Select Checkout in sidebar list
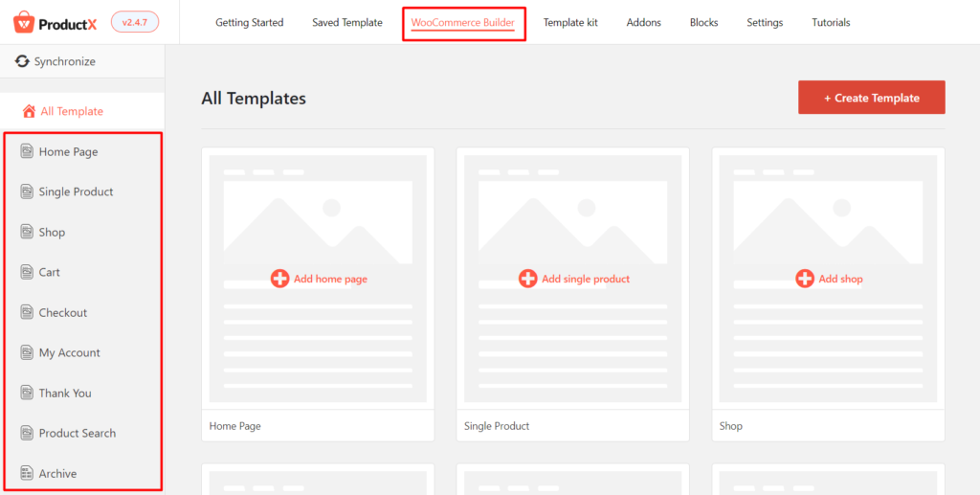980x495 pixels. point(63,312)
